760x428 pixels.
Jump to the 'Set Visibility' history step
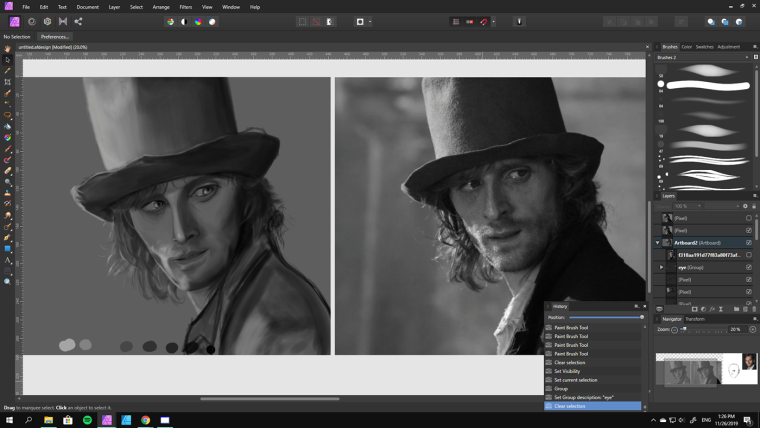point(569,371)
